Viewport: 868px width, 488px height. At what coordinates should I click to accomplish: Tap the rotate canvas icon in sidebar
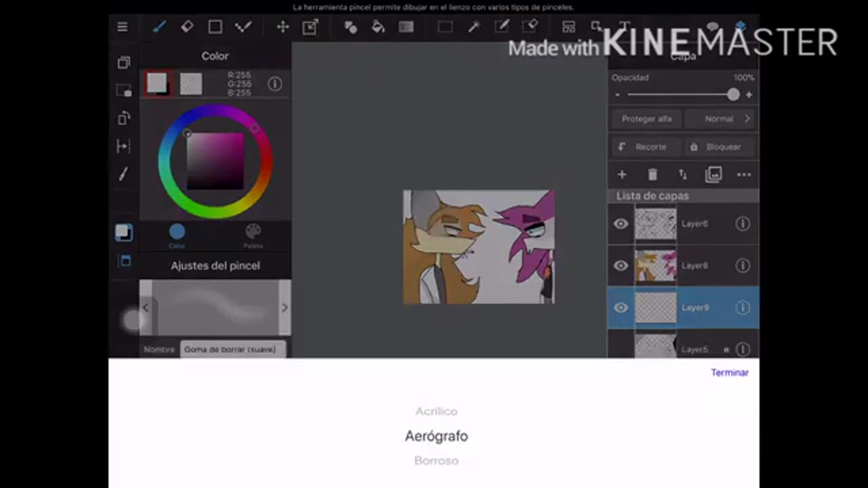123,118
